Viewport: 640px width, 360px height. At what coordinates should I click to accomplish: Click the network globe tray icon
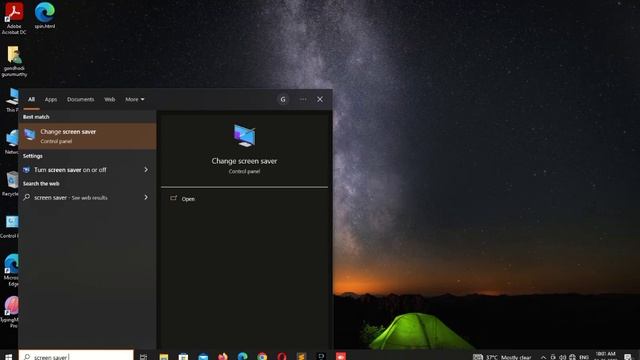tap(572, 357)
